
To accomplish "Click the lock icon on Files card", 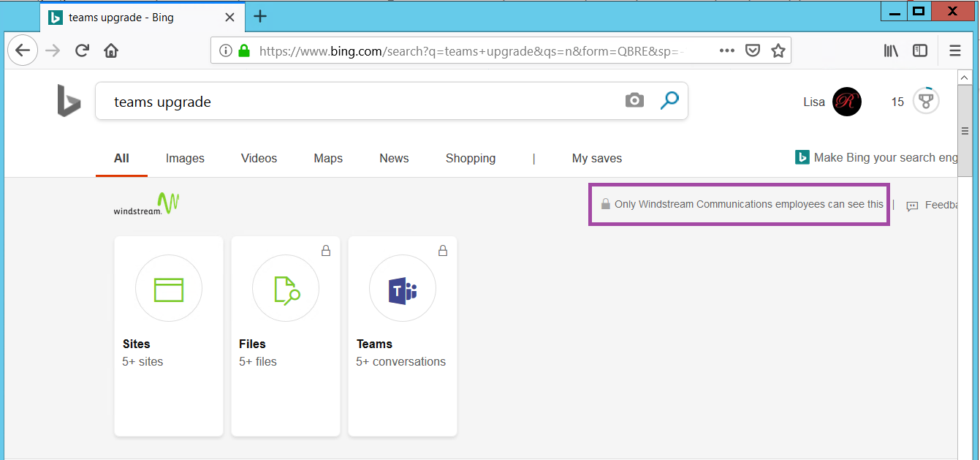I will tap(326, 251).
